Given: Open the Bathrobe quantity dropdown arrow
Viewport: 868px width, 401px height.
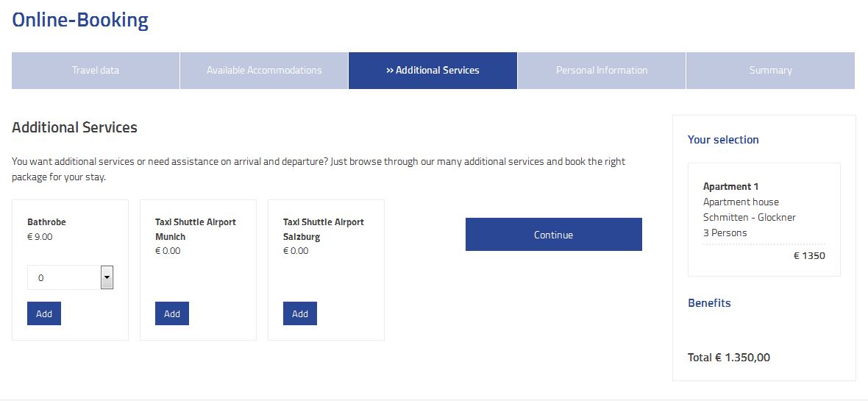Looking at the screenshot, I should click(107, 277).
